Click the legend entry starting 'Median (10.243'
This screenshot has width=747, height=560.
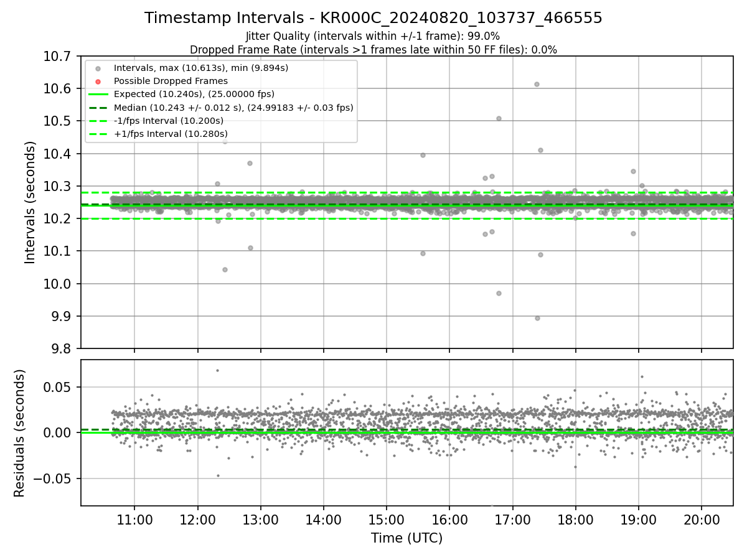(233, 108)
